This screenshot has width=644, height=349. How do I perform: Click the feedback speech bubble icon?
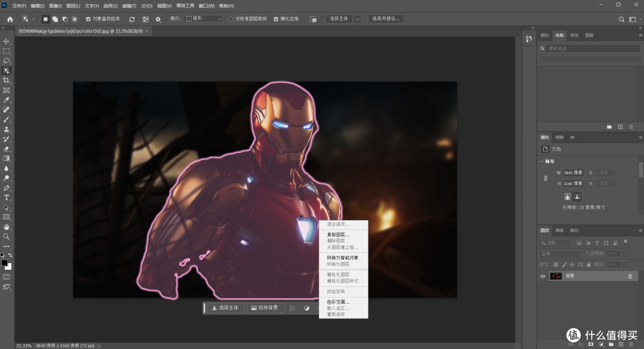[314, 19]
